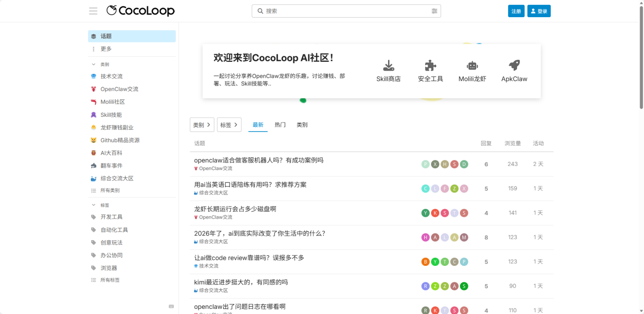This screenshot has width=644, height=314.
Task: Open the 综合交流大区 category
Action: 132,178
